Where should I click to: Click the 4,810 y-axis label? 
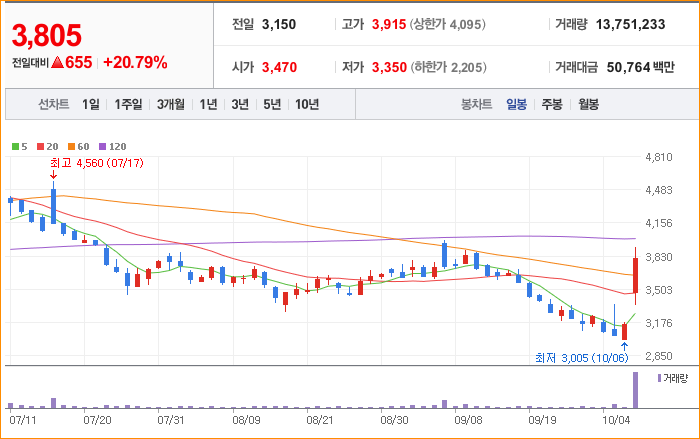point(658,157)
